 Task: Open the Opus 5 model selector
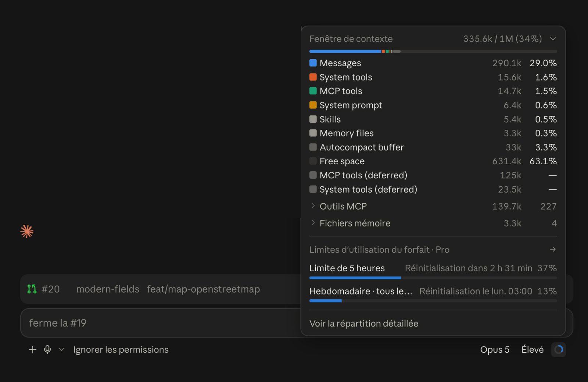point(495,350)
